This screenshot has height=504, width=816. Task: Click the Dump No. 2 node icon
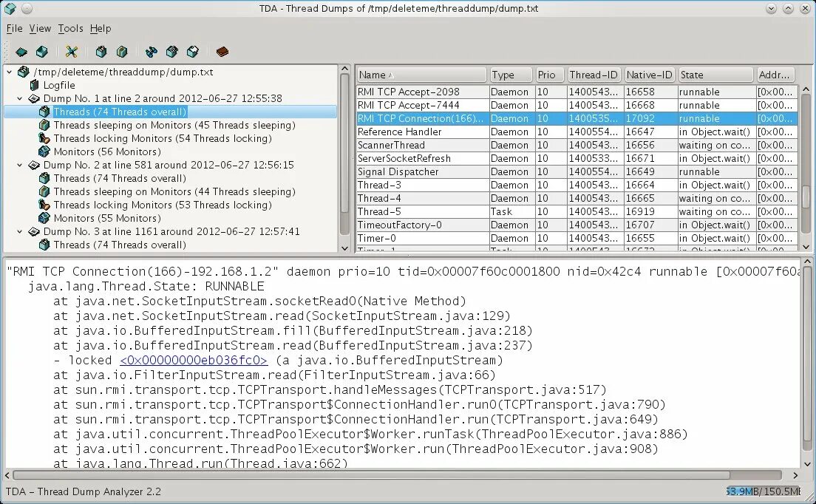pos(34,165)
